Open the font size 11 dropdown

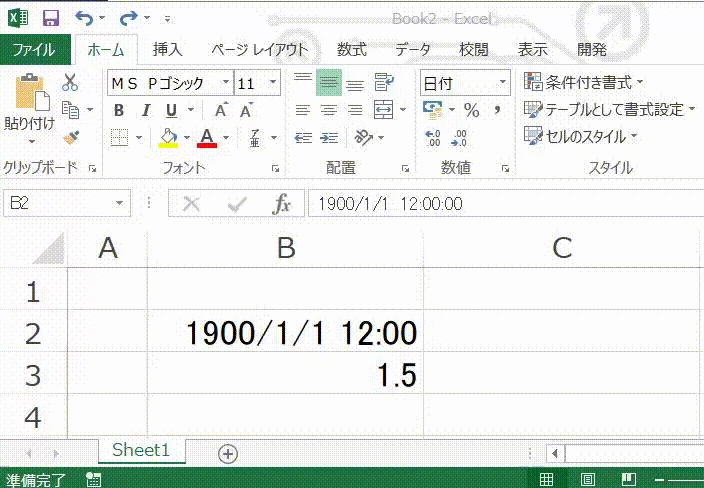(x=273, y=83)
